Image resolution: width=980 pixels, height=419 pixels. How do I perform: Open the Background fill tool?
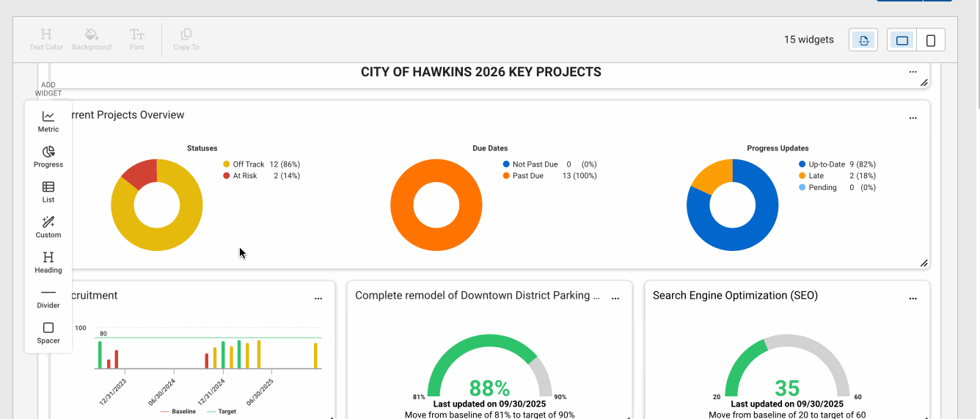click(x=92, y=40)
